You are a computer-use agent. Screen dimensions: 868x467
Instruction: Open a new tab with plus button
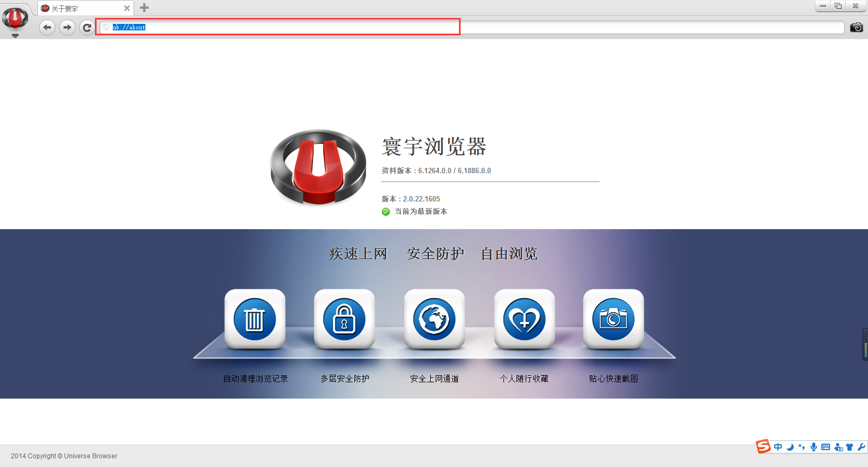click(144, 8)
